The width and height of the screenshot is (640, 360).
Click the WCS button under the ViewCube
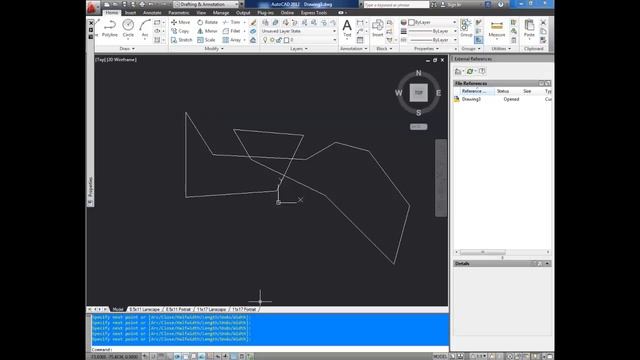click(418, 127)
